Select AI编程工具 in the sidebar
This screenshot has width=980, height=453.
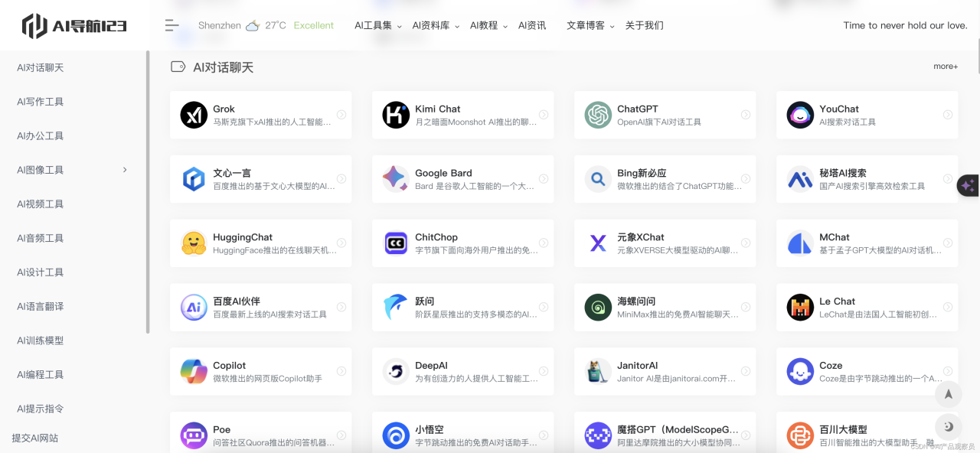click(x=41, y=374)
